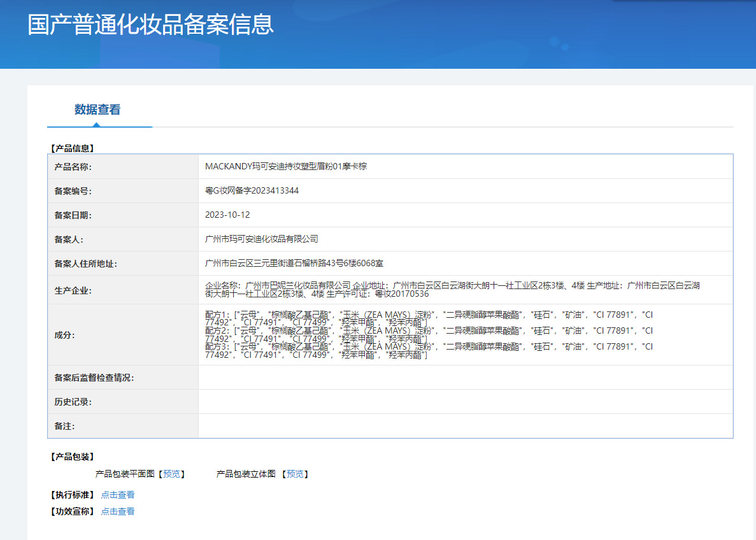Viewport: 756px width, 540px height.
Task: Click 点击查看 next to 功效宣称
Action: click(118, 511)
